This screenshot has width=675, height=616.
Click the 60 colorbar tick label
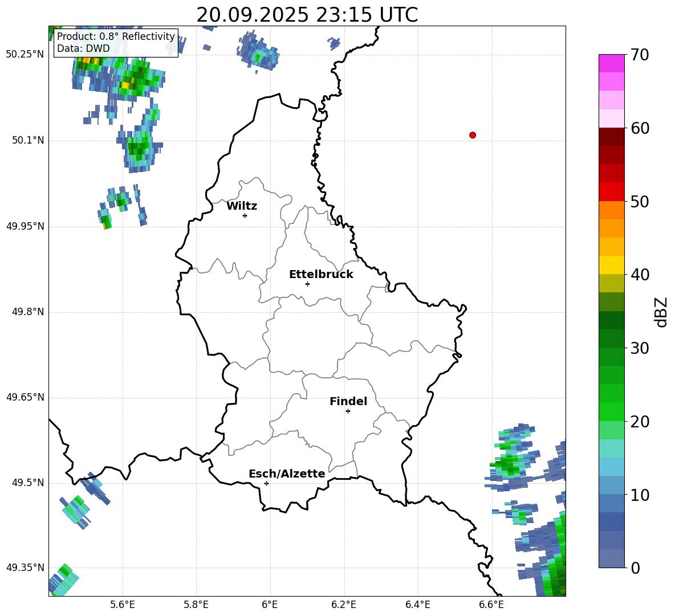point(640,128)
